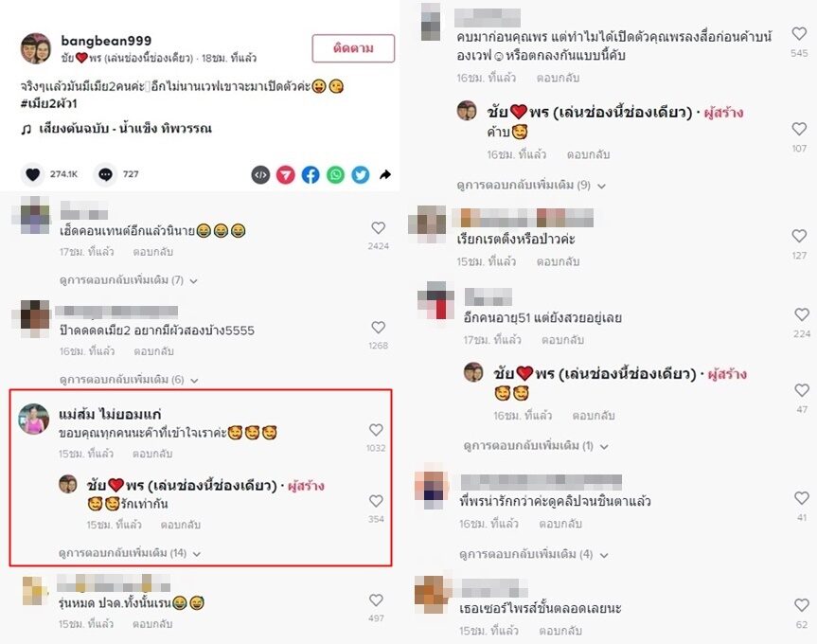
Task: Click the embed code share icon
Action: pos(260,175)
